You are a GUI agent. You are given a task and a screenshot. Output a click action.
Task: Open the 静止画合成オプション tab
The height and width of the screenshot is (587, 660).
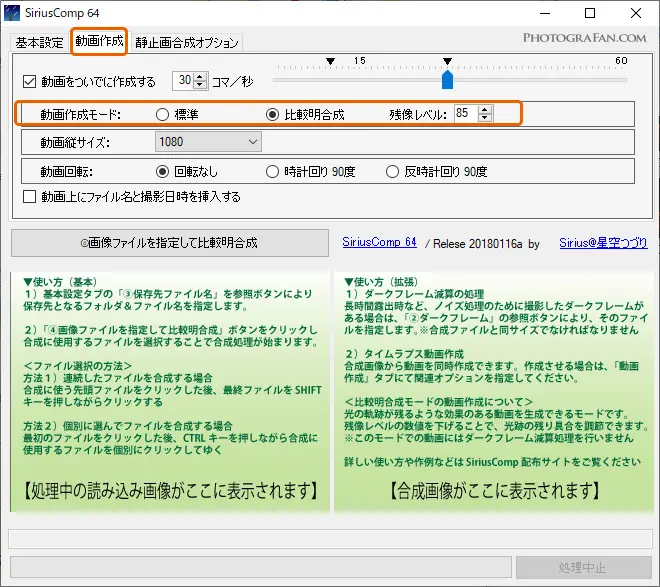pos(187,42)
